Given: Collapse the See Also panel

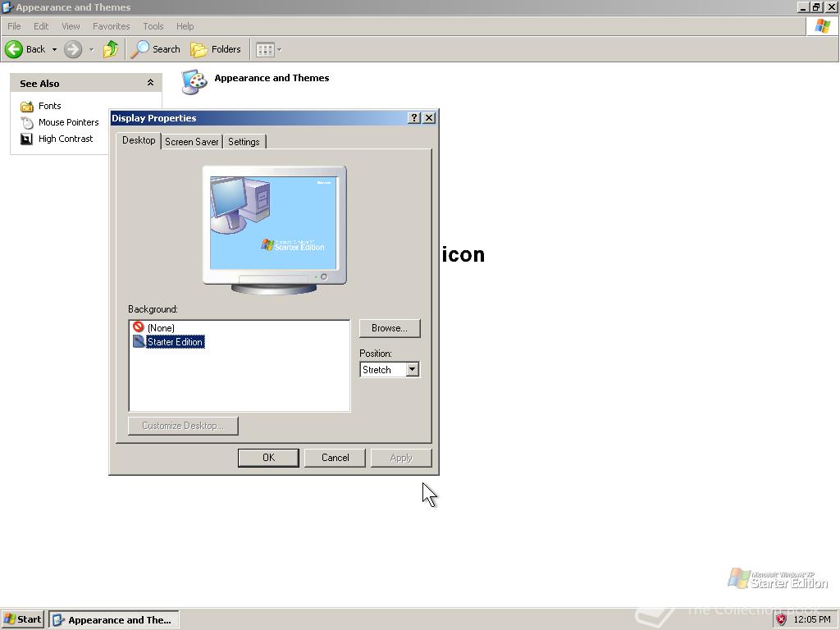Looking at the screenshot, I should pos(151,83).
